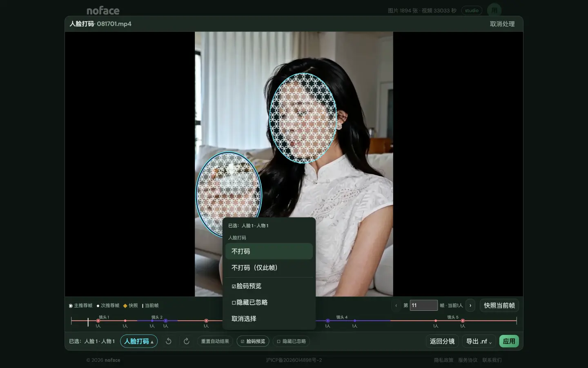The height and width of the screenshot is (368, 588).
Task: Tick the 隐藏已忽略 checkbox in the popup menu
Action: 234,303
